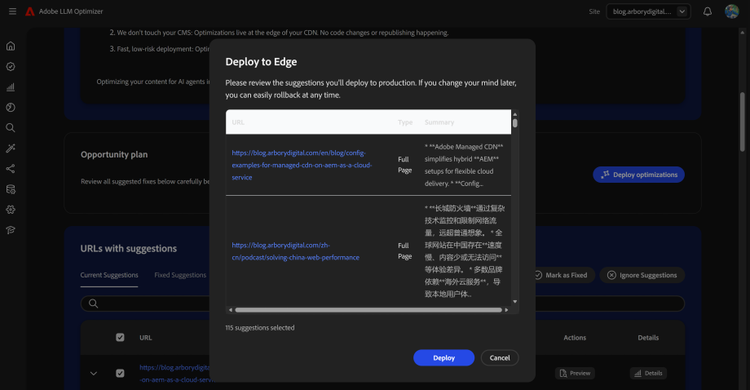Open the settings gear sidebar icon
750x390 pixels.
pos(11,210)
